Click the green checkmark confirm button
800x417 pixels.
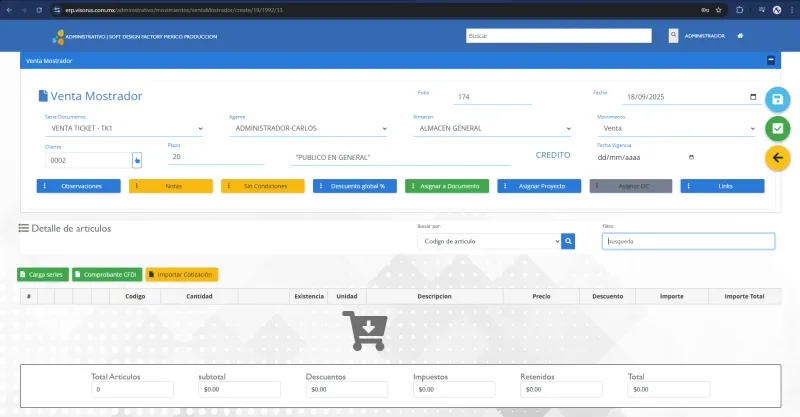[778, 129]
